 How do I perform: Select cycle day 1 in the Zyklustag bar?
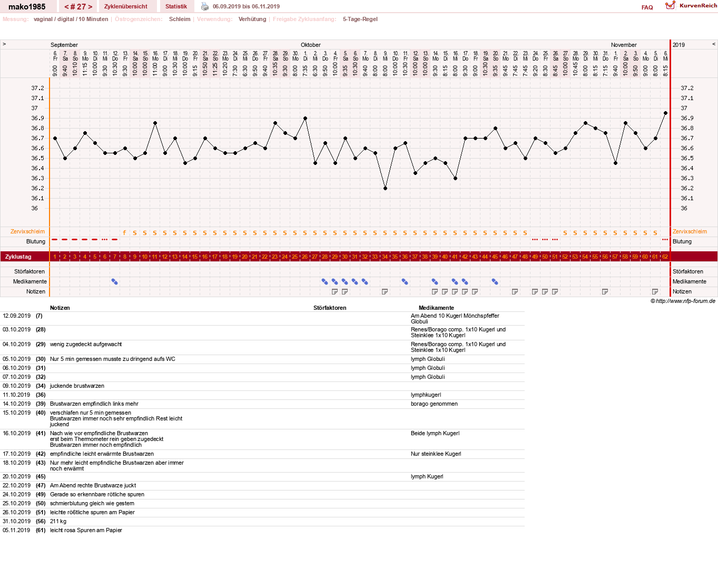click(55, 257)
